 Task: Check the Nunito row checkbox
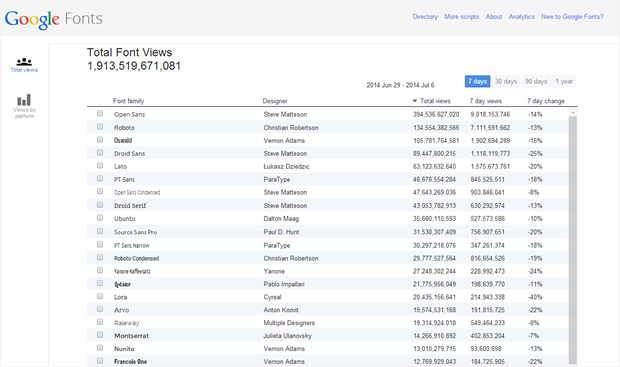tap(100, 348)
